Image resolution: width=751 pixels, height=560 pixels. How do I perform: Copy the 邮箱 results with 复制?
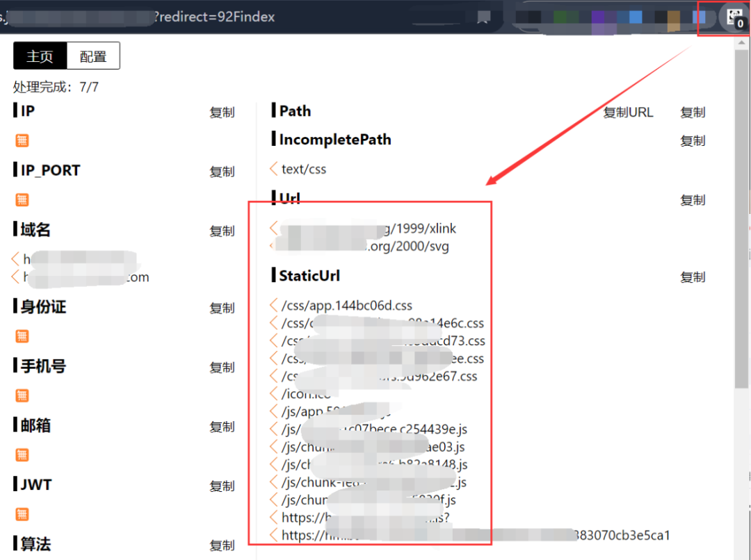pos(223,427)
